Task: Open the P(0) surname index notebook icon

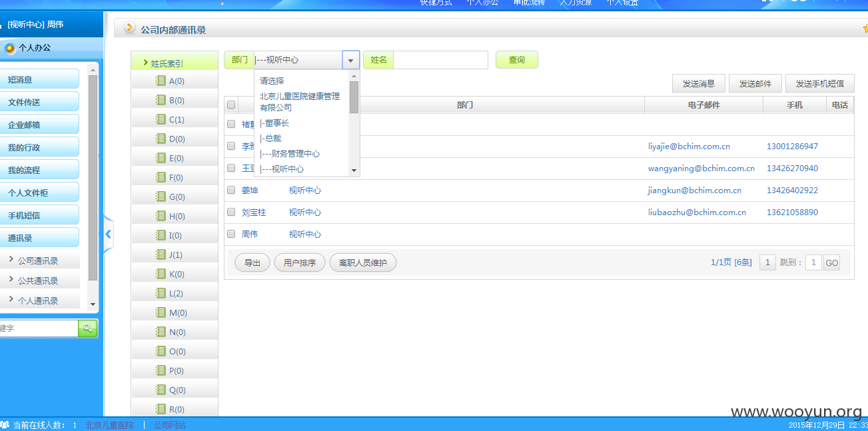Action: [160, 370]
